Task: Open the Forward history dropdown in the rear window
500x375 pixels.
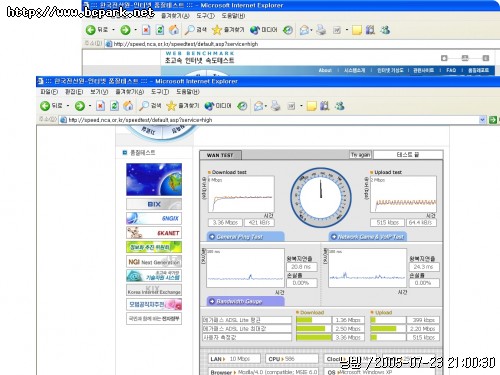Action: click(136, 30)
